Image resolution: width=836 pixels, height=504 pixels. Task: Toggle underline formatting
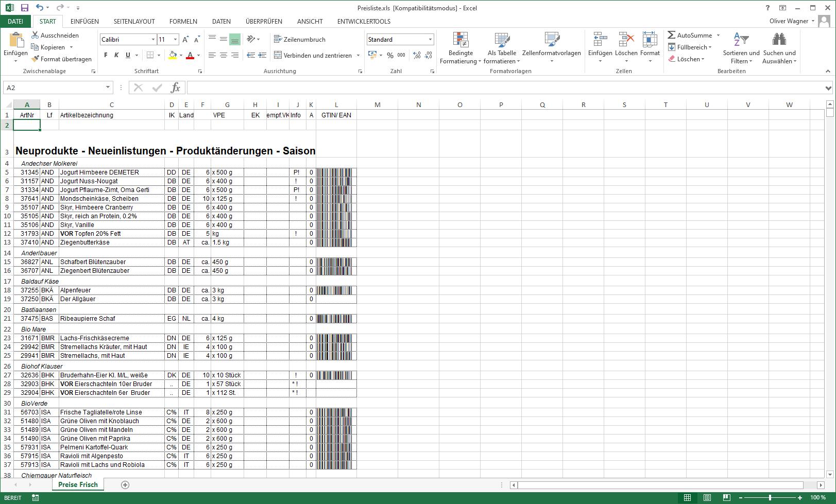pyautogui.click(x=128, y=55)
